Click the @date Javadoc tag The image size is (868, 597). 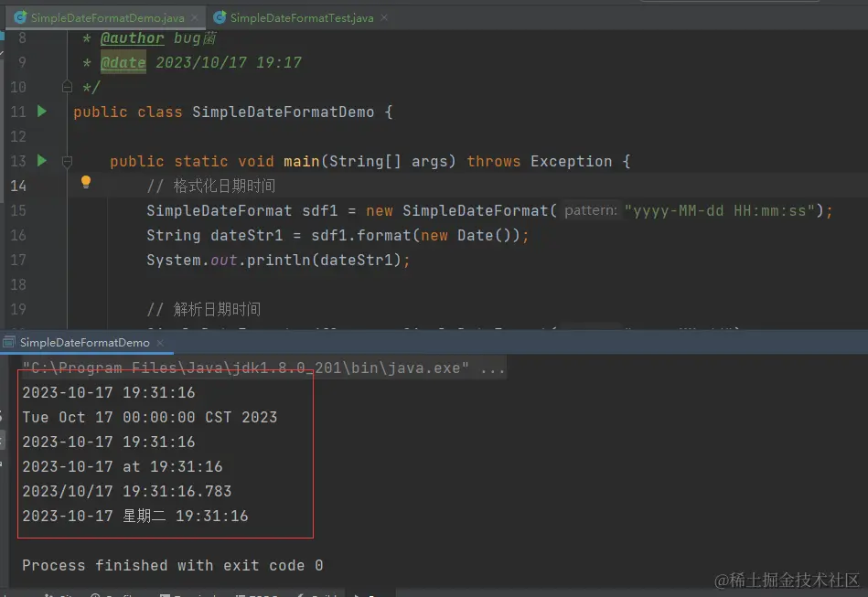coord(123,62)
